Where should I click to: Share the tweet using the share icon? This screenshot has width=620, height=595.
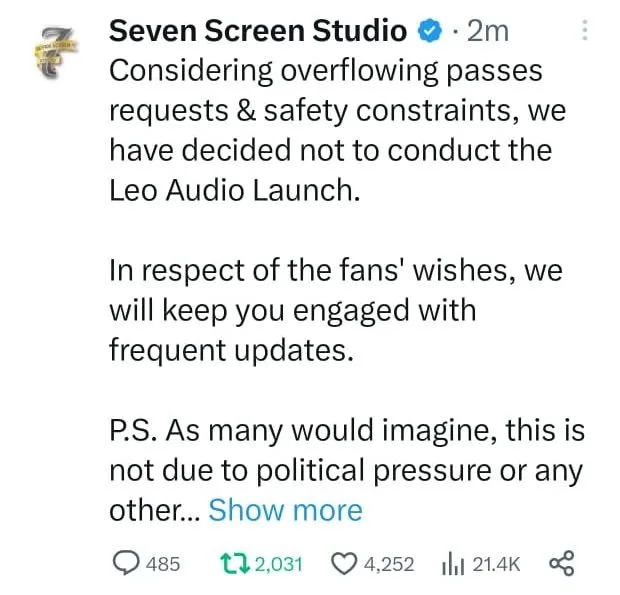coord(562,563)
